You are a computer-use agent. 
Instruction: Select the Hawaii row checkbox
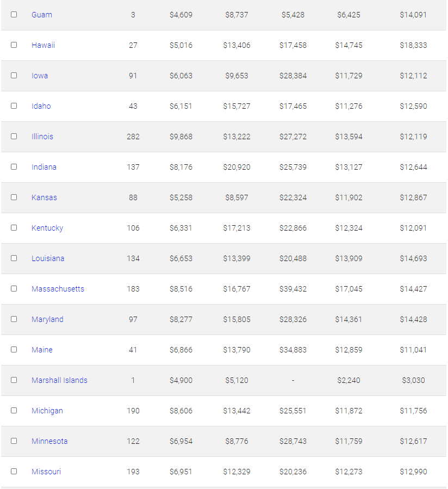[x=14, y=45]
